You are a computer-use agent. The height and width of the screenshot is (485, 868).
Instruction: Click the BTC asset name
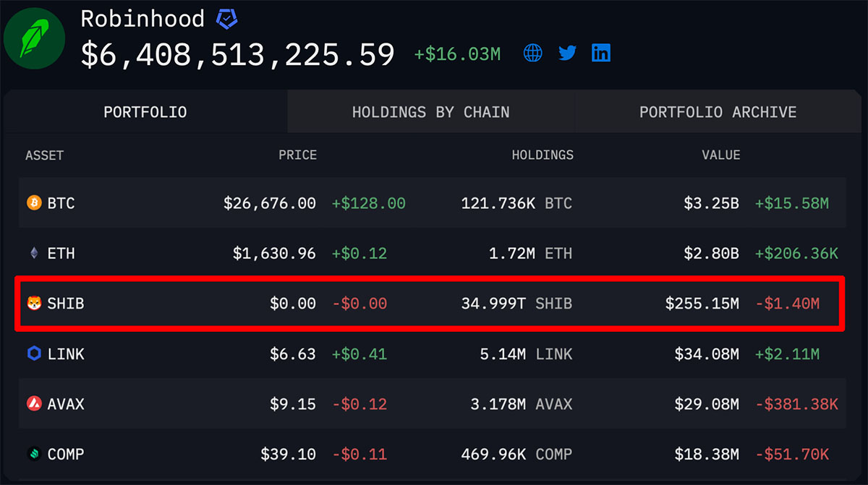click(61, 204)
